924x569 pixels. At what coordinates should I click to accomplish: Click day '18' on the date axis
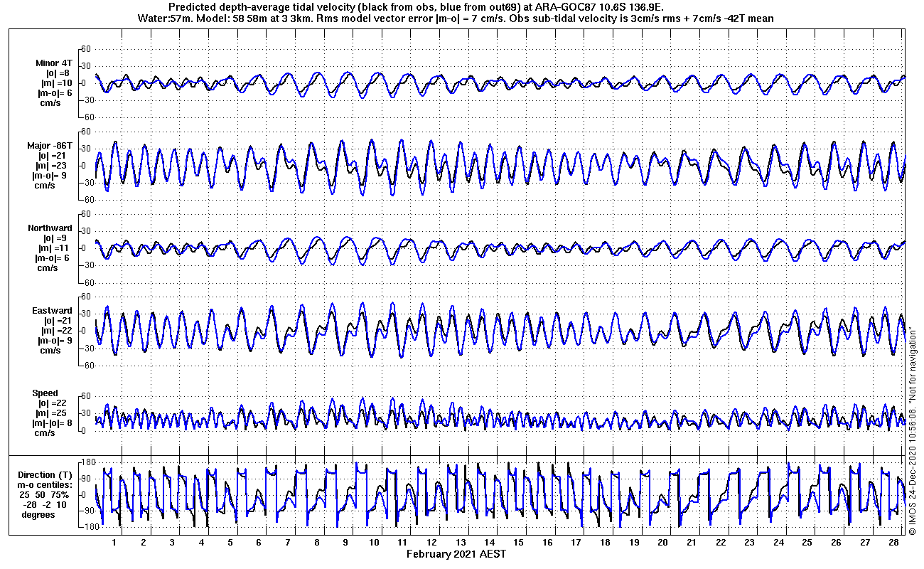pyautogui.click(x=605, y=543)
